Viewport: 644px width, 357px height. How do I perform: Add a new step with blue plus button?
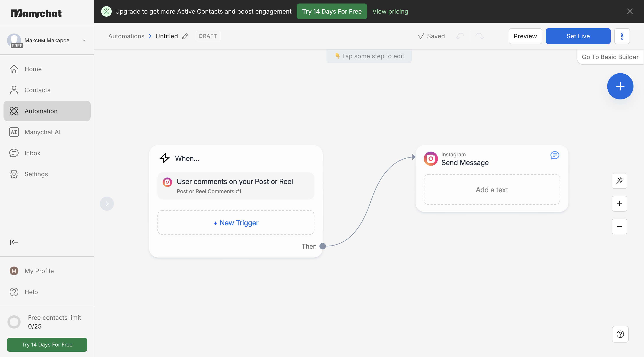pyautogui.click(x=620, y=86)
